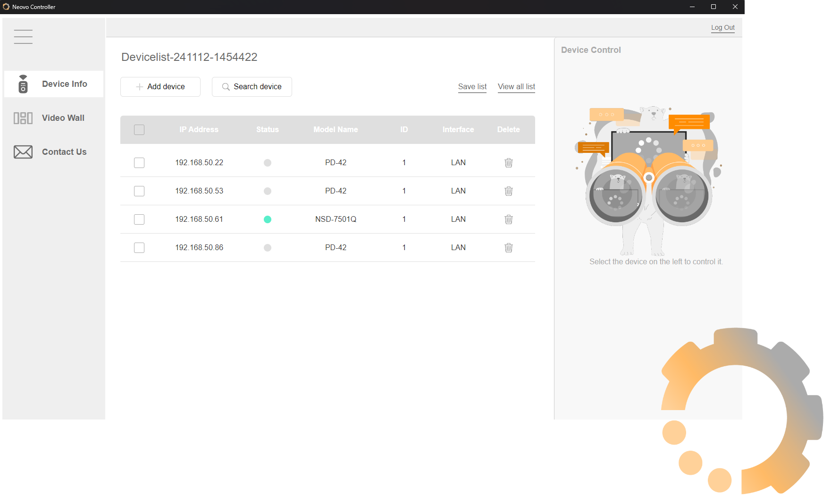Tick checkbox for device 192.168.50.86
This screenshot has height=504, width=831.
click(x=139, y=248)
